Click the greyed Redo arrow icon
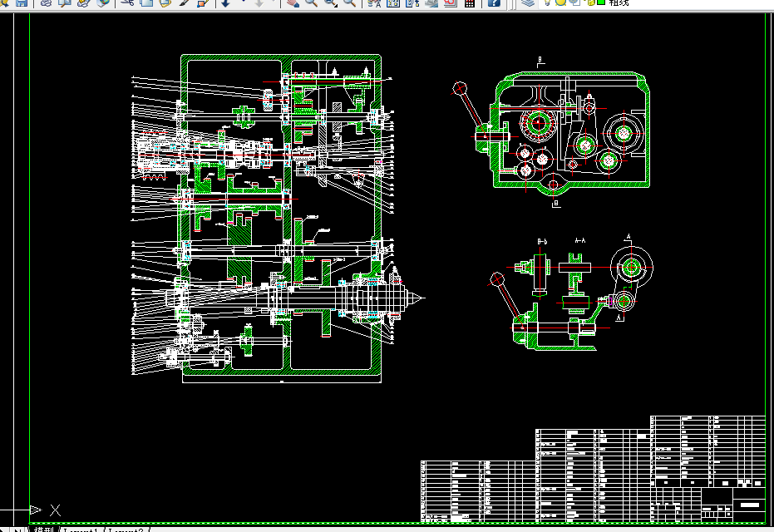774x532 pixels. tap(259, 3)
